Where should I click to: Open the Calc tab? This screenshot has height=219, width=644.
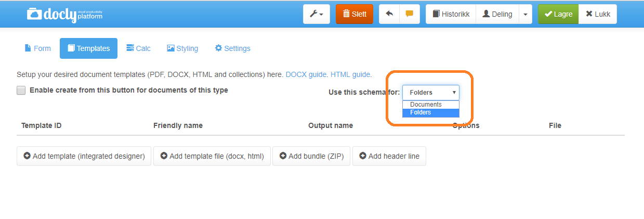point(138,48)
